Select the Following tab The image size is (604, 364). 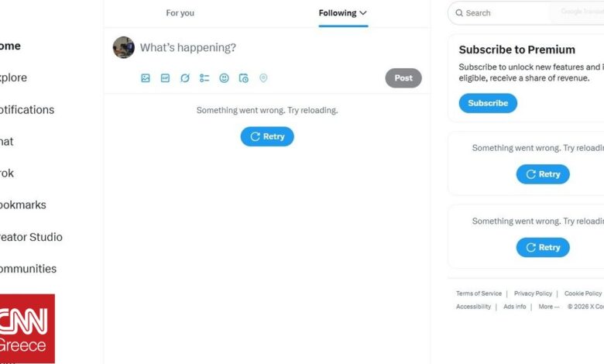tap(338, 13)
